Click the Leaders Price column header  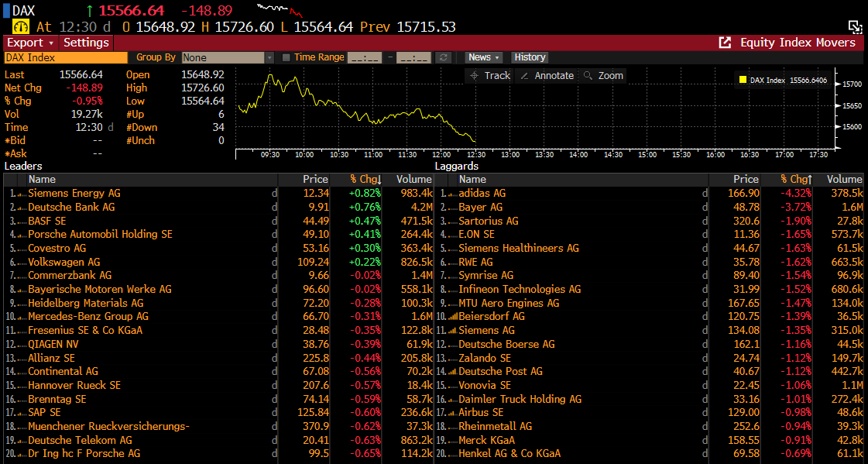[x=304, y=180]
